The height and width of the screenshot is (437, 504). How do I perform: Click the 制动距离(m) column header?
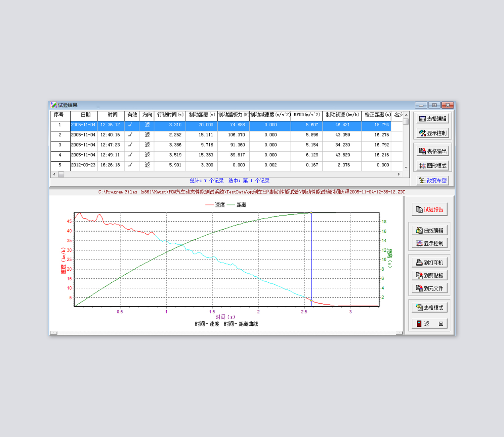pos(202,115)
